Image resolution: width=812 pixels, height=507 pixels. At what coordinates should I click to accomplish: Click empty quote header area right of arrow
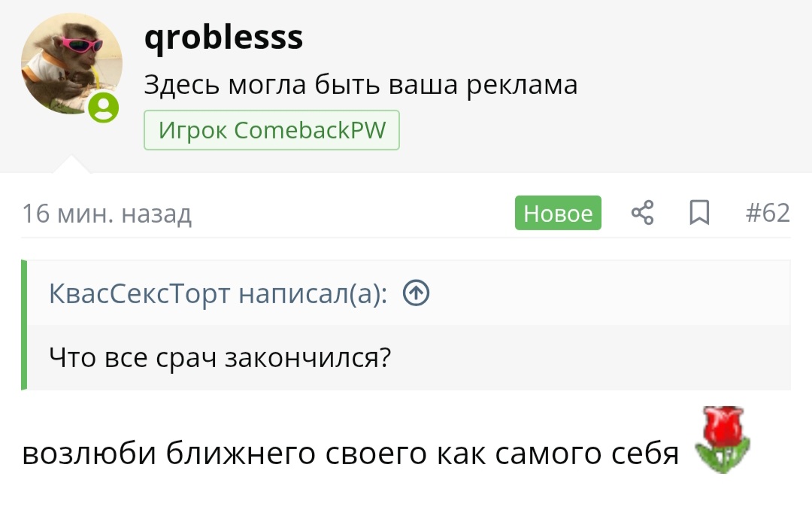point(601,293)
